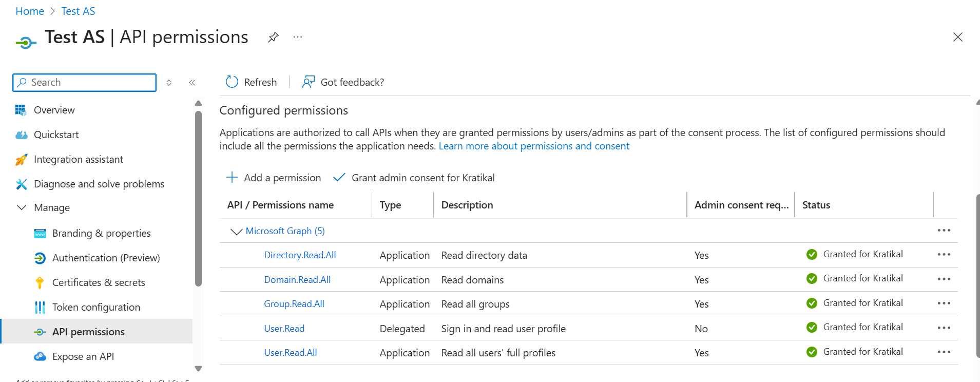Open Learn more about permissions and consent link
980x382 pixels.
(x=534, y=146)
